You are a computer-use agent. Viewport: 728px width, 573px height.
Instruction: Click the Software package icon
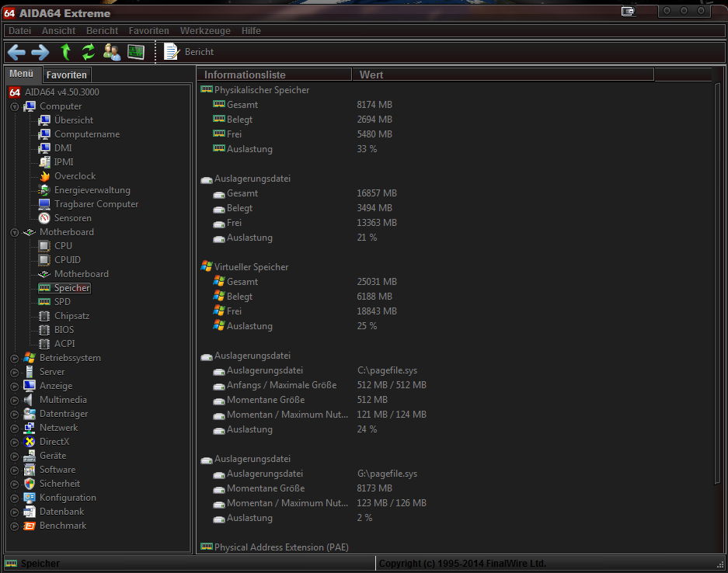tap(30, 470)
